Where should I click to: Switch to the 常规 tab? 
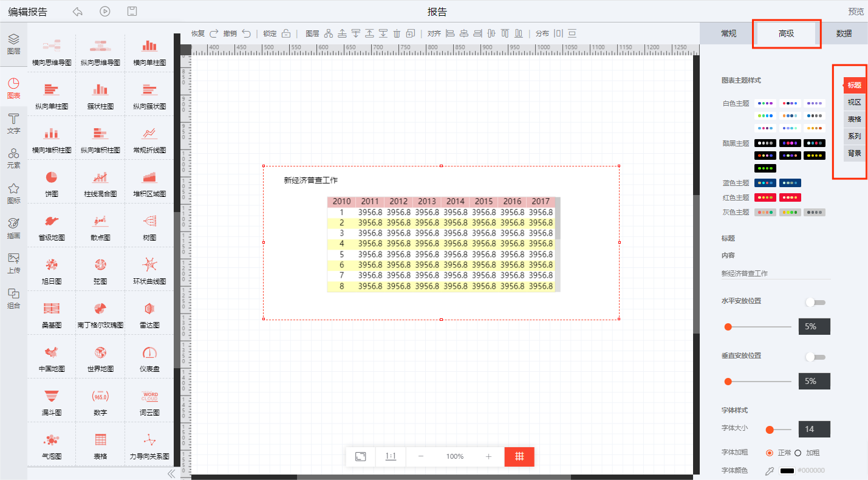tap(728, 33)
